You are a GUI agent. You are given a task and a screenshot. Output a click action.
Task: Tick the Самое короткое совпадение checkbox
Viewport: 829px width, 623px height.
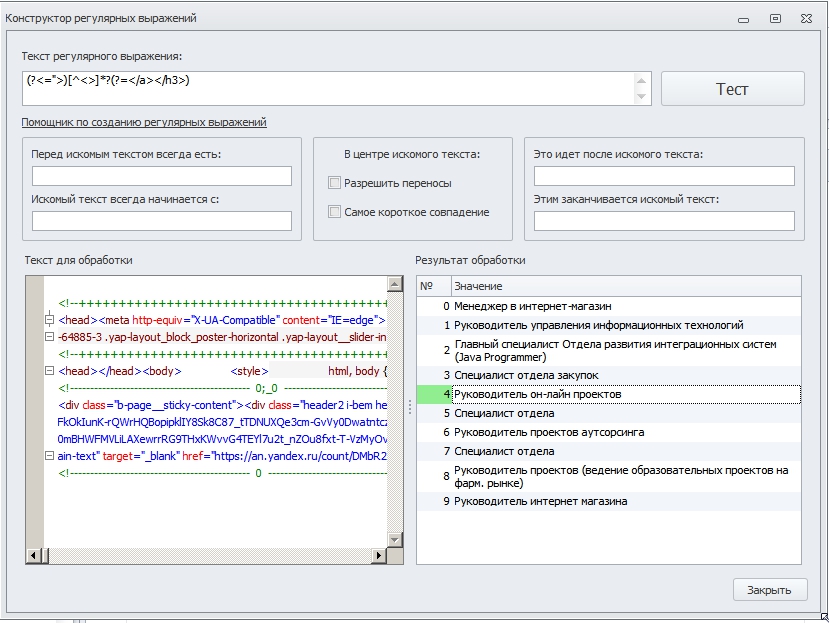pyautogui.click(x=334, y=212)
